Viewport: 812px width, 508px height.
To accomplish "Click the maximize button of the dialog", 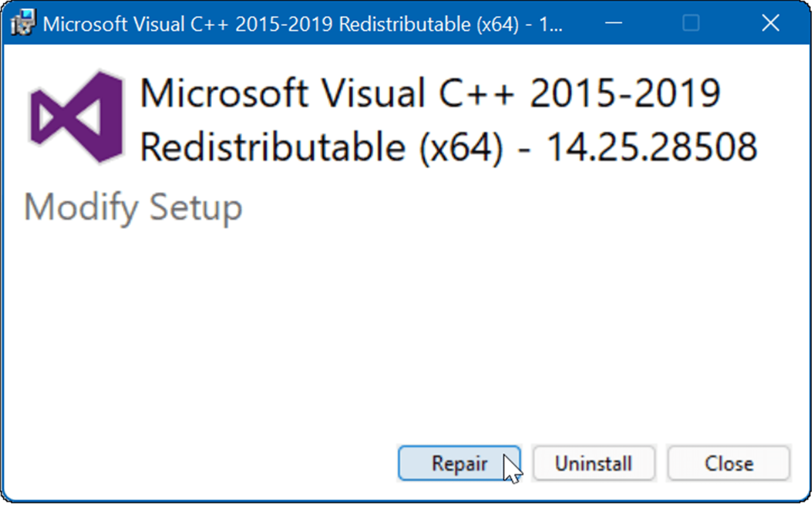I will (x=692, y=23).
